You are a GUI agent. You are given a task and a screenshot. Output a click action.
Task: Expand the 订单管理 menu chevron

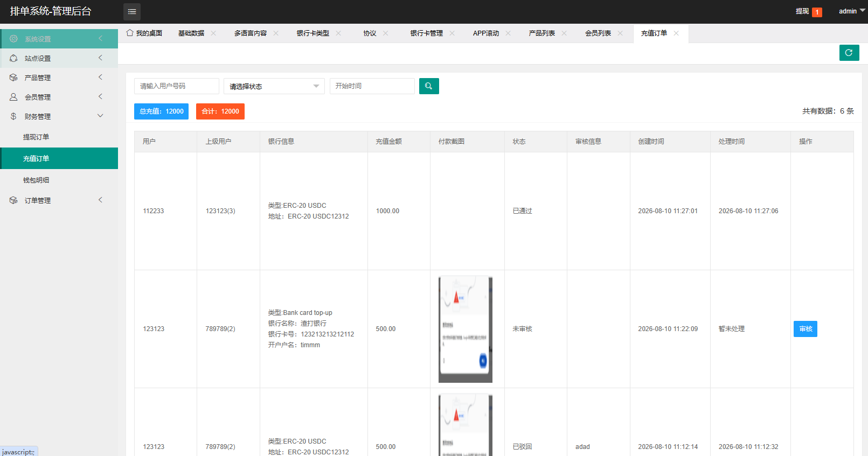click(x=100, y=200)
